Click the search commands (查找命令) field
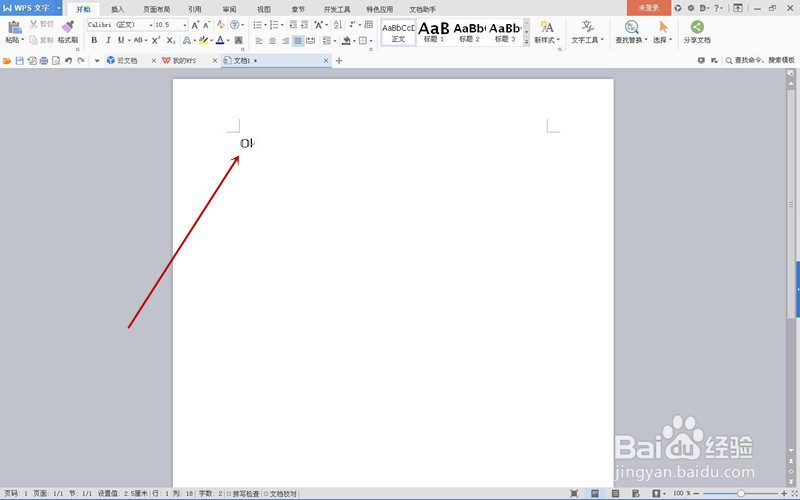This screenshot has width=800, height=500. click(x=760, y=60)
